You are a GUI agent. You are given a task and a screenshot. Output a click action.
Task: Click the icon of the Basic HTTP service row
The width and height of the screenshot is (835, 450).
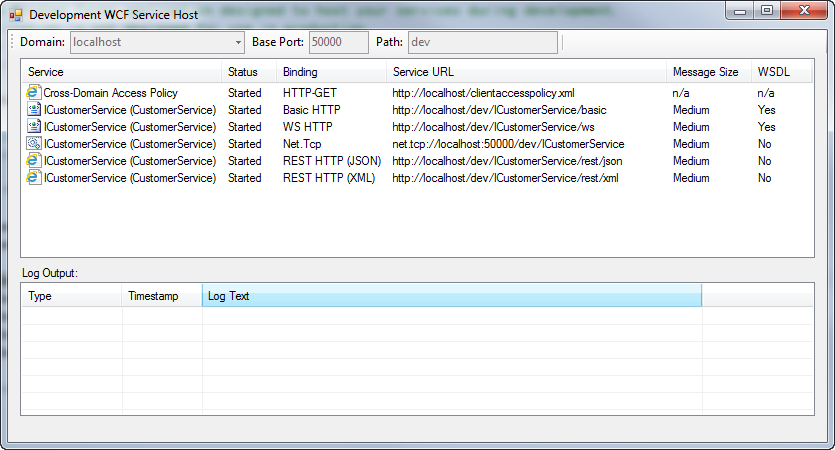coord(34,110)
